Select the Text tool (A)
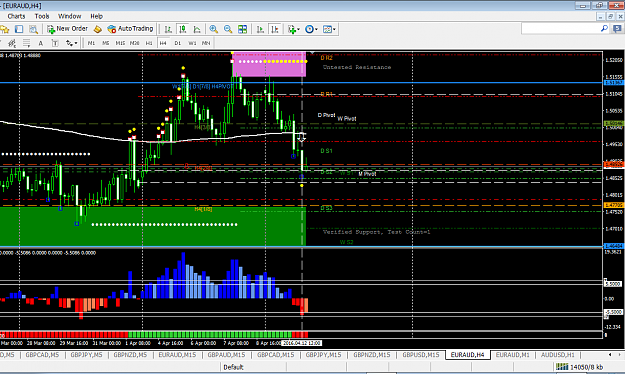 click(41, 43)
